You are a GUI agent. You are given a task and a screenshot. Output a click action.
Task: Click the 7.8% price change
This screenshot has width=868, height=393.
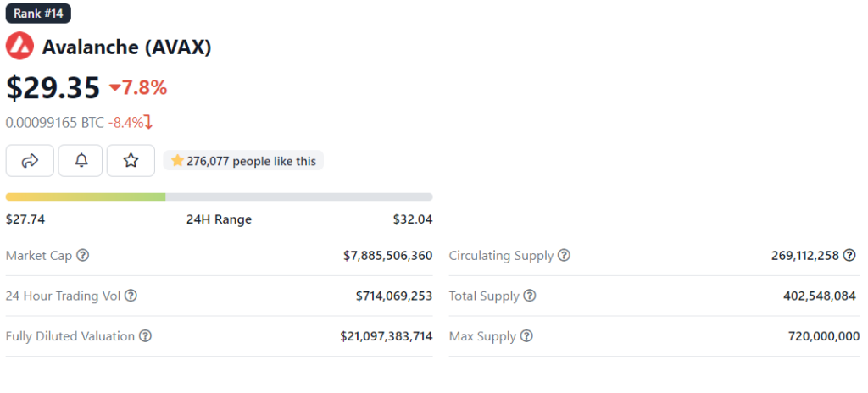click(x=144, y=87)
